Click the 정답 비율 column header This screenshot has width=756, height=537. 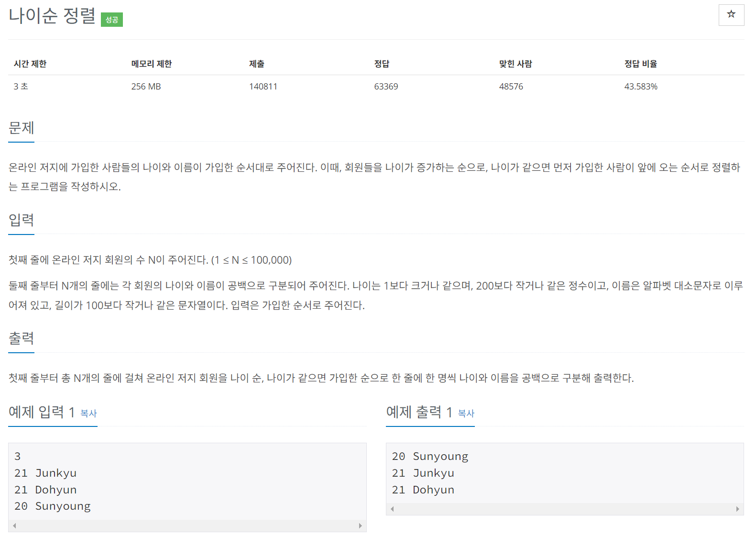coord(641,64)
